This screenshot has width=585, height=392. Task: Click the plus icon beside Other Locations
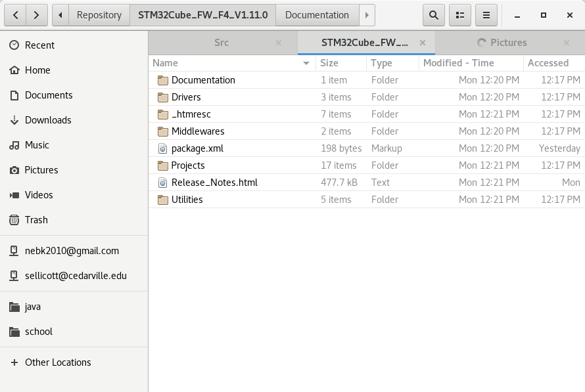click(x=14, y=362)
